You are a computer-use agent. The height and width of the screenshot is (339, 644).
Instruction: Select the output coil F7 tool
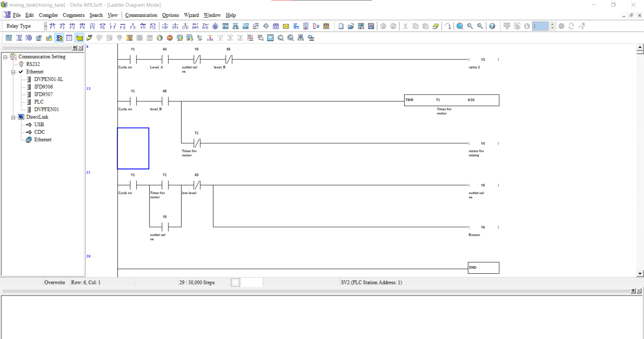(113, 26)
